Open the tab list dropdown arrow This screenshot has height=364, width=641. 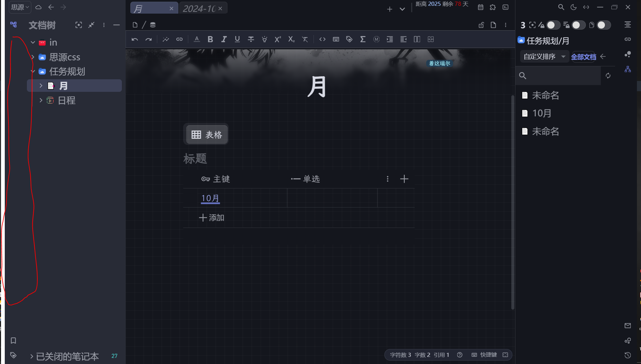point(402,9)
